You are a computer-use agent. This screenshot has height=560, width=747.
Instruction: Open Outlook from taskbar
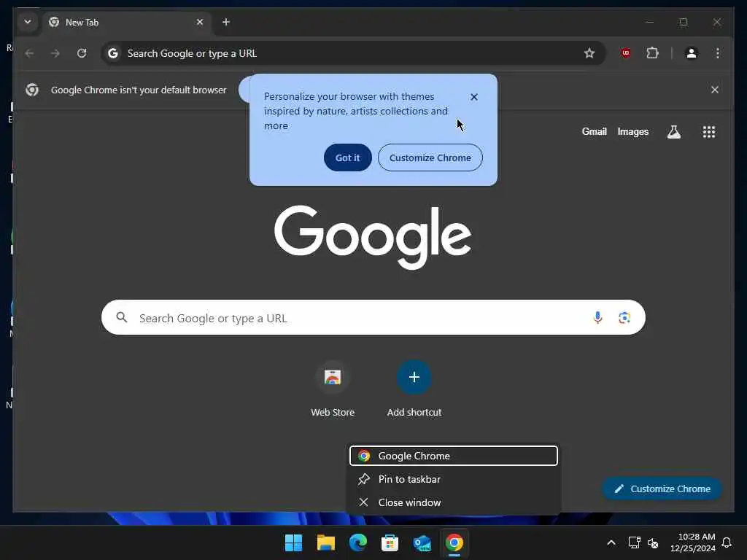point(422,542)
